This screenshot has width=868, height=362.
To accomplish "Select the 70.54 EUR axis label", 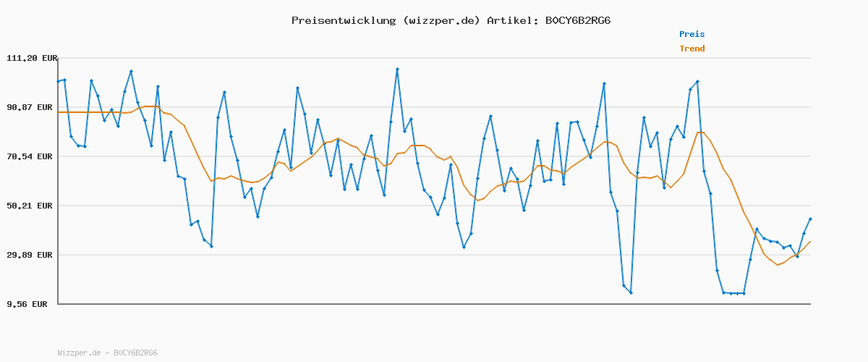I will click(32, 156).
